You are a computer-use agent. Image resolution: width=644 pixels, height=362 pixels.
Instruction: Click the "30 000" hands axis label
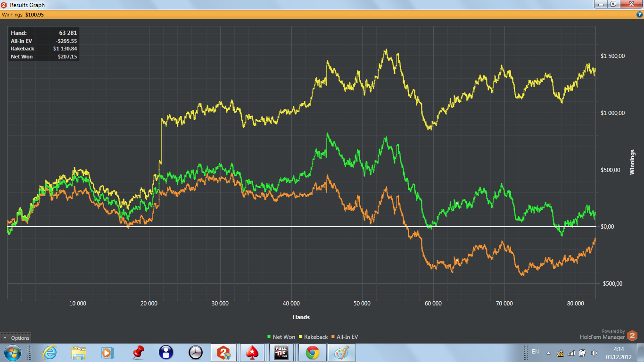pos(220,304)
